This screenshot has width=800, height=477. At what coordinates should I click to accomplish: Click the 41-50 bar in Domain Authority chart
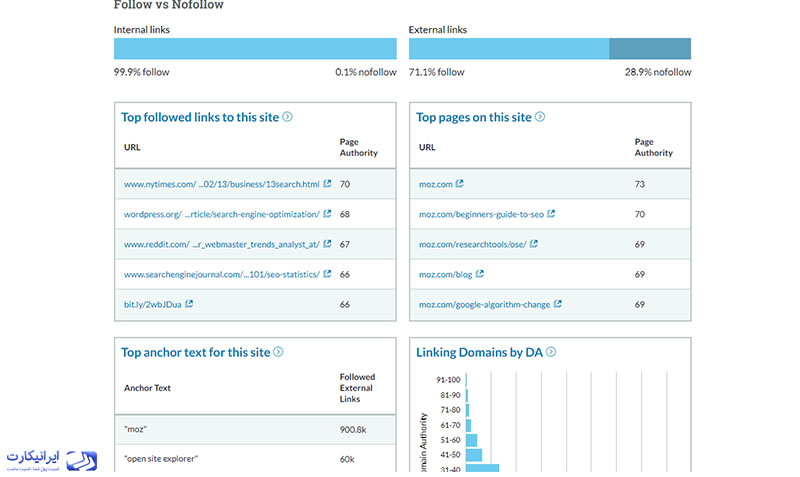[x=473, y=455]
